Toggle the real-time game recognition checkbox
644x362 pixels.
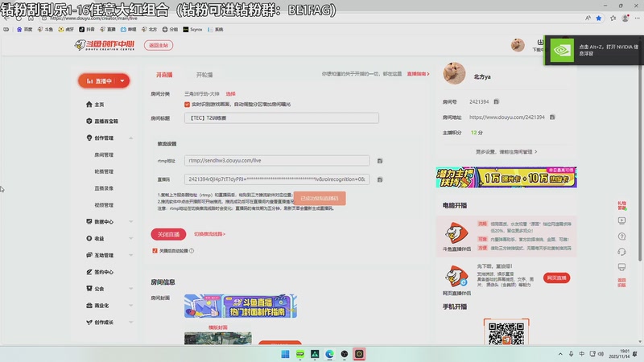188,105
